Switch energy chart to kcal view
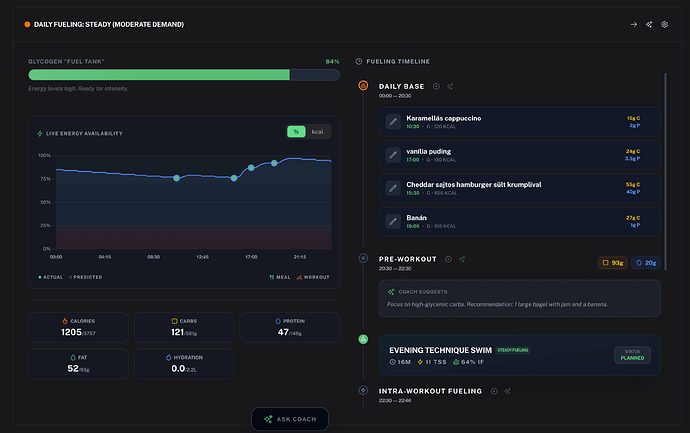This screenshot has width=690, height=433. (316, 132)
